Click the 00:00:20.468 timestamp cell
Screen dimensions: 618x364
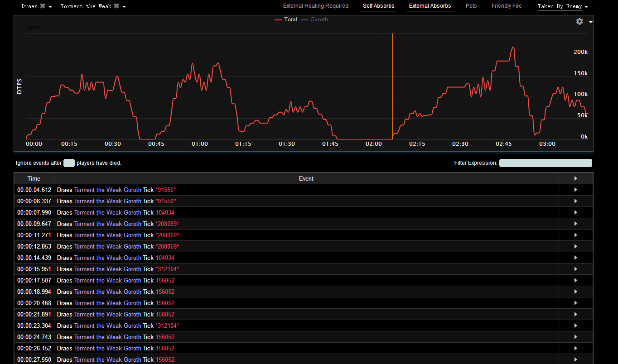coord(34,303)
